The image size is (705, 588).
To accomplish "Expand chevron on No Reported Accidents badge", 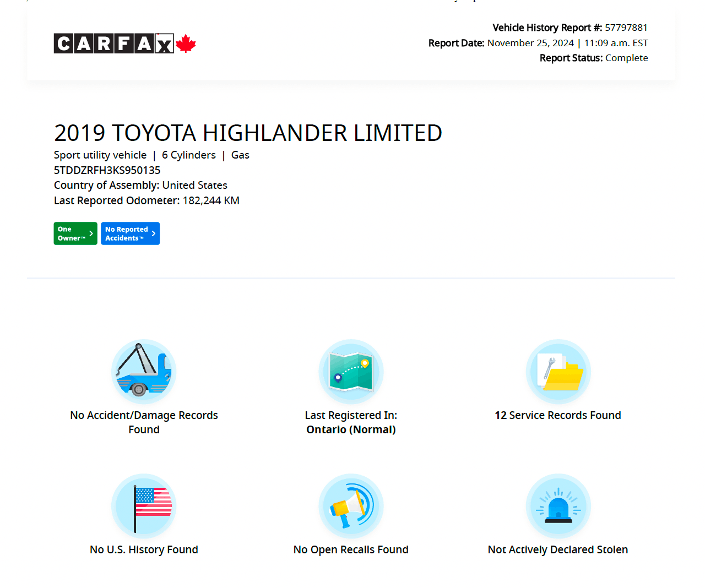I will pos(154,233).
